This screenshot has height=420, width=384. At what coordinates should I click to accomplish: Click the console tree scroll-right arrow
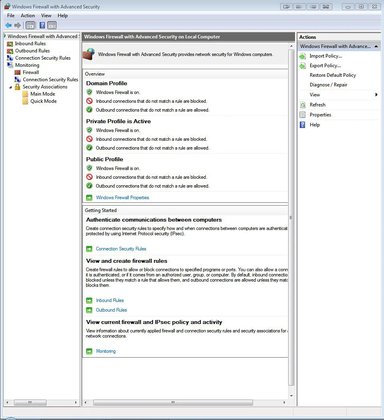point(76,402)
